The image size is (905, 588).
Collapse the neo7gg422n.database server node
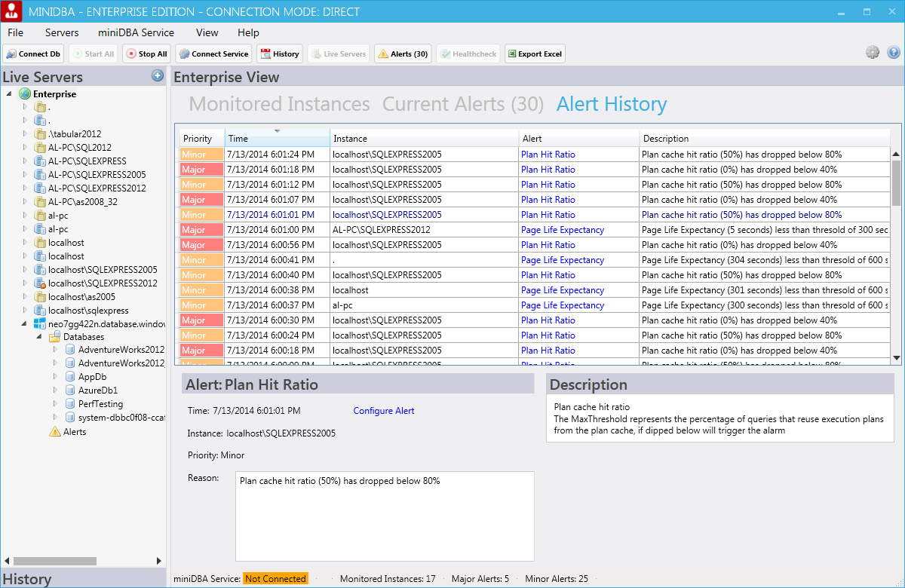pos(24,323)
